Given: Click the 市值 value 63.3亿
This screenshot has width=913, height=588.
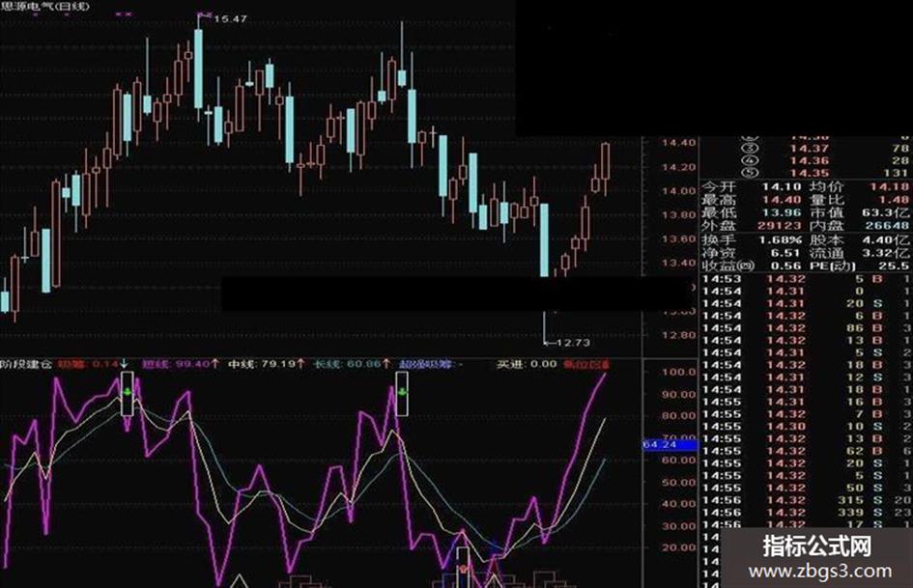Looking at the screenshot, I should (x=885, y=212).
